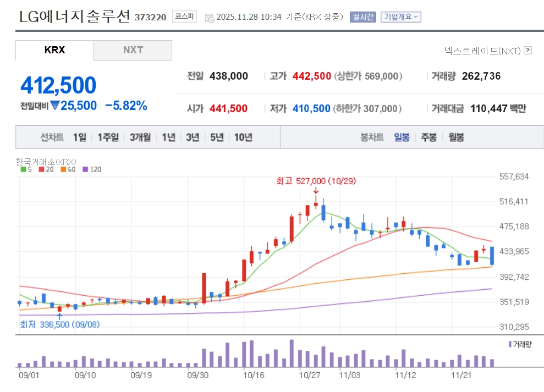Open the 기업개요 dropdown
Viewport: 544px width, 392px height.
click(401, 17)
